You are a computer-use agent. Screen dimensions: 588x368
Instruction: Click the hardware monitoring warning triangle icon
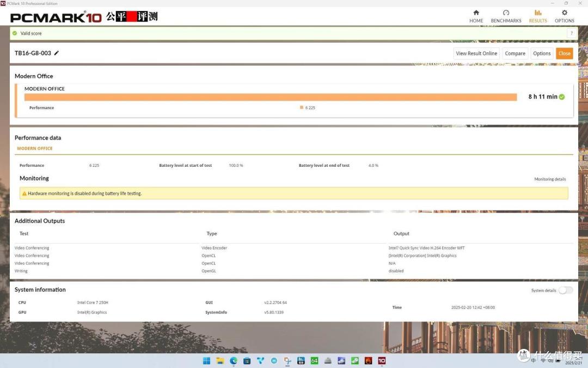(24, 194)
